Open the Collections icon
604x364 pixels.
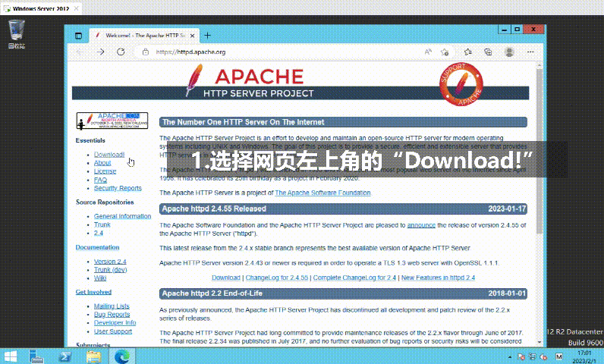[488, 52]
